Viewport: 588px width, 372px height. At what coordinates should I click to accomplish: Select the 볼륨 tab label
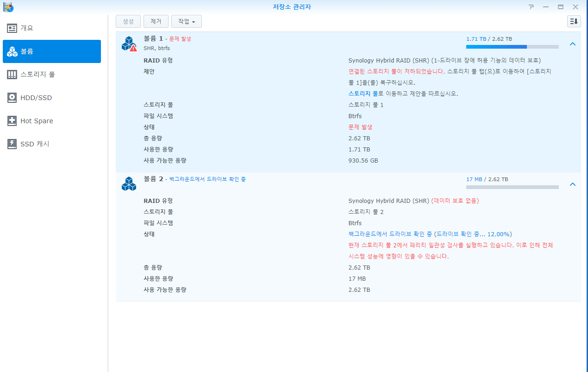[27, 51]
